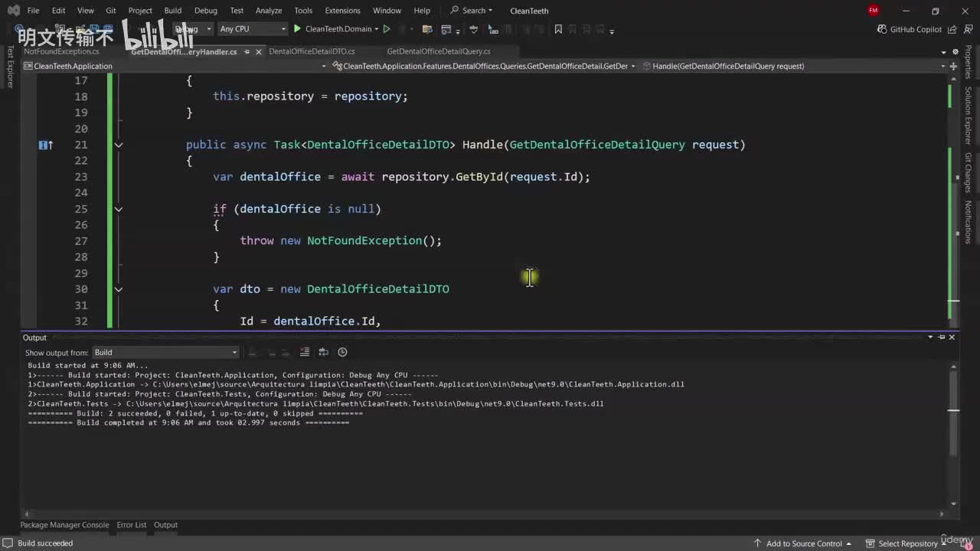980x551 pixels.
Task: Toggle word wrap in the Output panel
Action: 323,352
